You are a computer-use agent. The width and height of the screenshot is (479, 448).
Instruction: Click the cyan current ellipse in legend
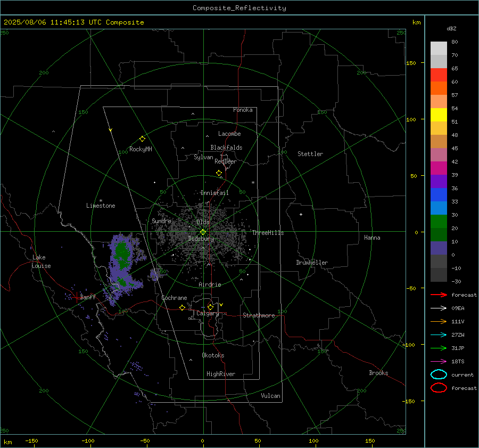[439, 374]
